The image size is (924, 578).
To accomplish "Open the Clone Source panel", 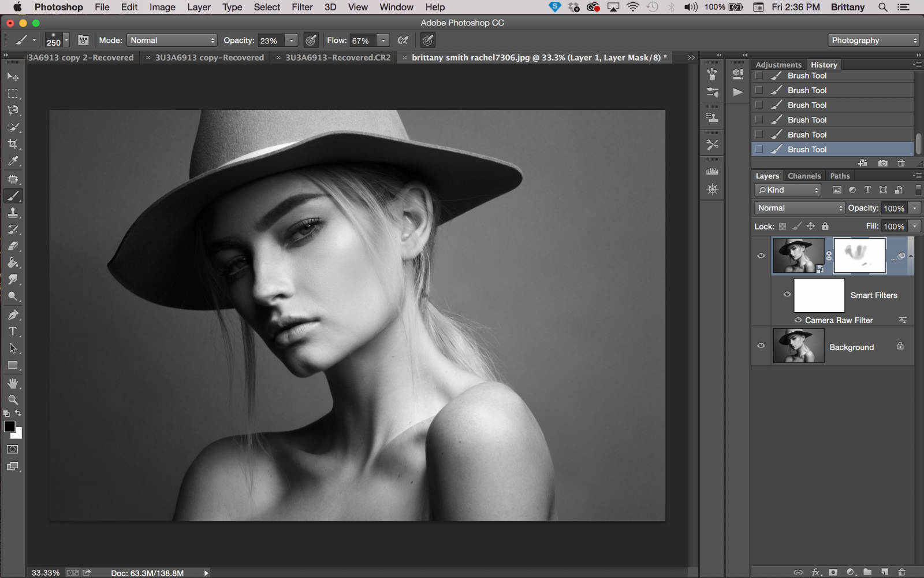I will coord(712,117).
